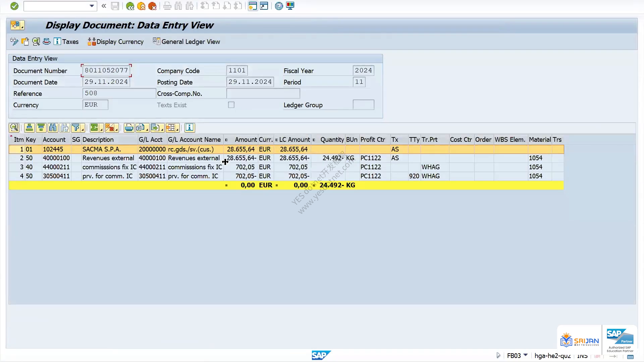Click the Select Individual Object icon
Screen dimensions: 644x362
tap(36, 42)
